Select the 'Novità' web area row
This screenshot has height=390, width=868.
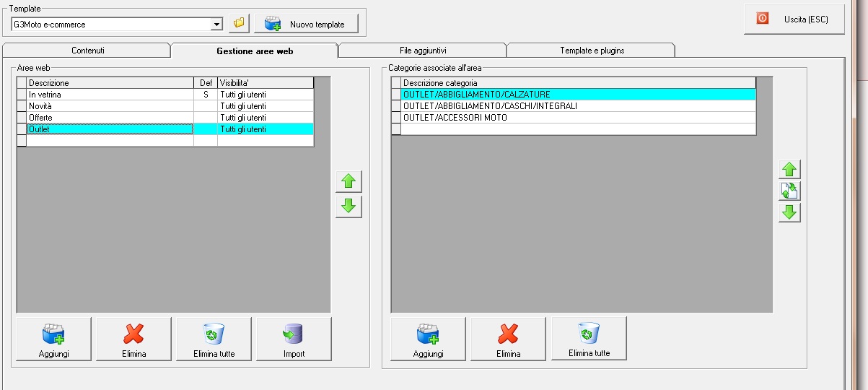(165, 106)
